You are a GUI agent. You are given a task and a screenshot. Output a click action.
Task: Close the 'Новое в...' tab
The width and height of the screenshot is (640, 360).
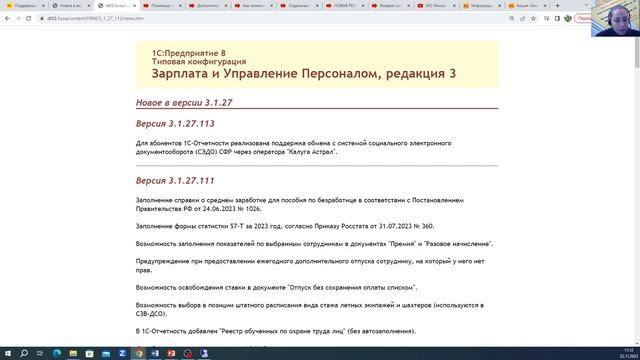89,6
